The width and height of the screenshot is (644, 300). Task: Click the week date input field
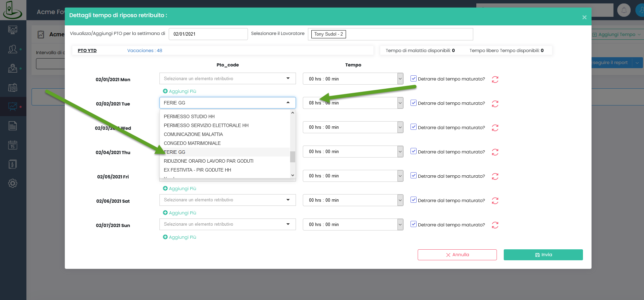pos(208,34)
